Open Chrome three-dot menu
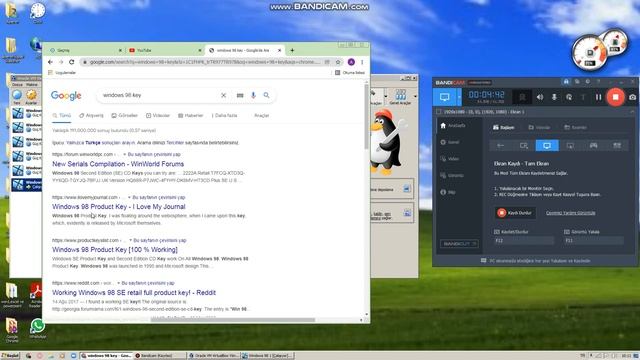640x360 pixels. click(x=362, y=62)
